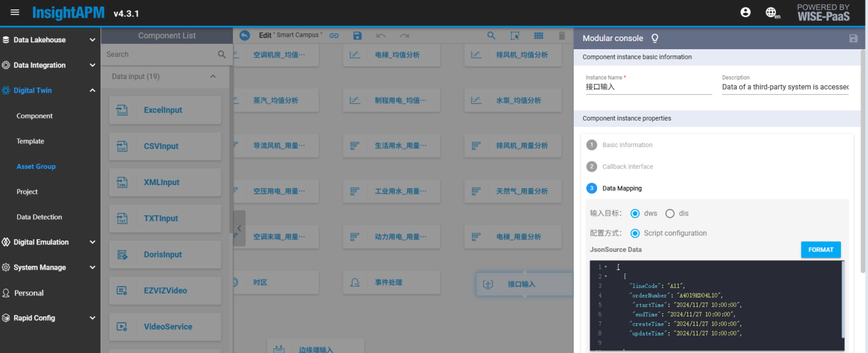Select Script configuration radio option
The width and height of the screenshot is (868, 353).
coord(635,233)
